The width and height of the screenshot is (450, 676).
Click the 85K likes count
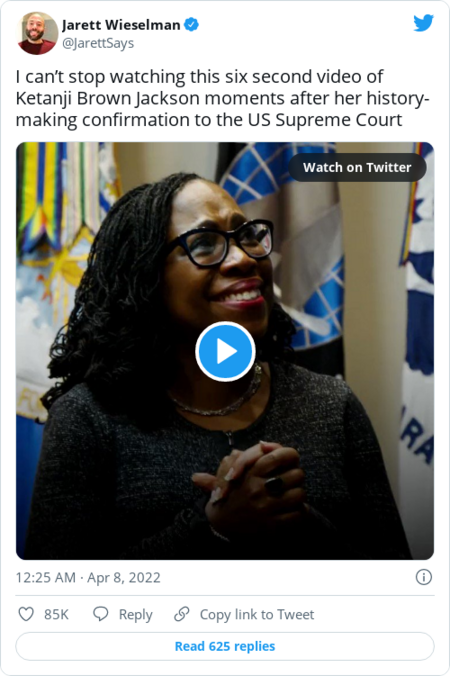(56, 614)
